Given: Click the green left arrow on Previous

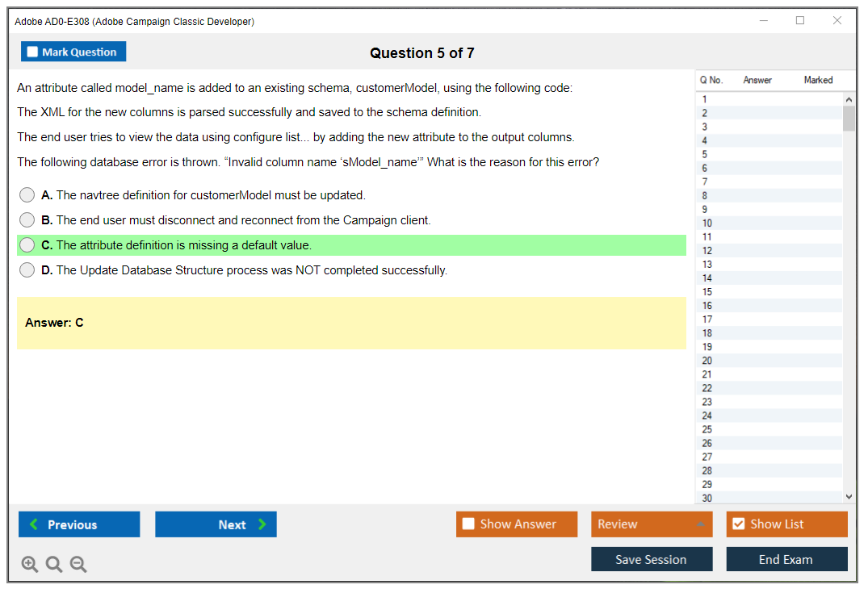Looking at the screenshot, I should point(34,524).
